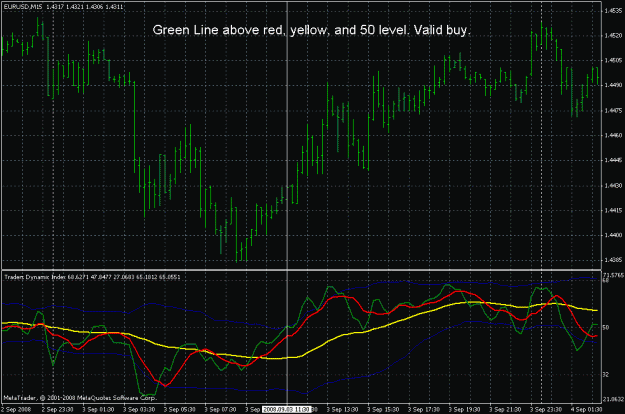The image size is (625, 414).
Task: Click the '2 Sep 2008' time label
Action: (x=16, y=410)
